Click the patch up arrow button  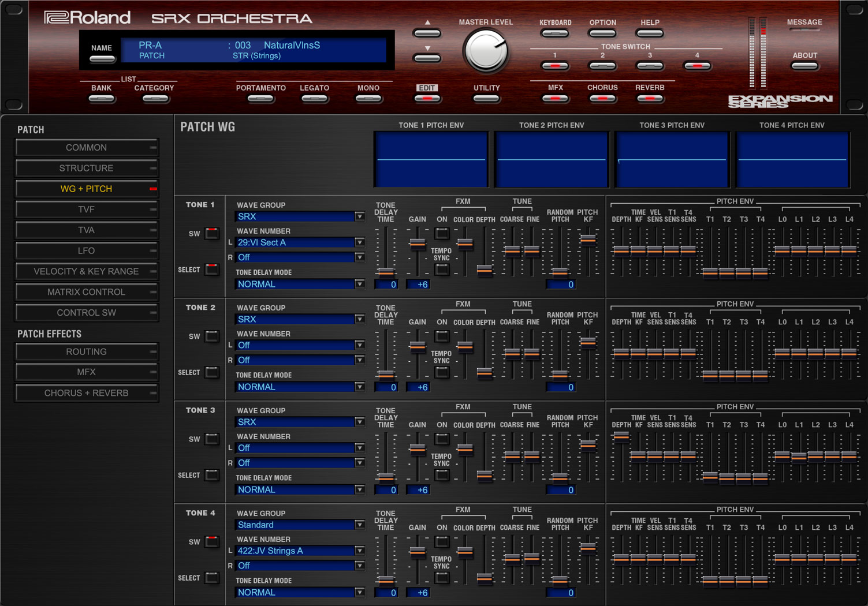click(427, 33)
